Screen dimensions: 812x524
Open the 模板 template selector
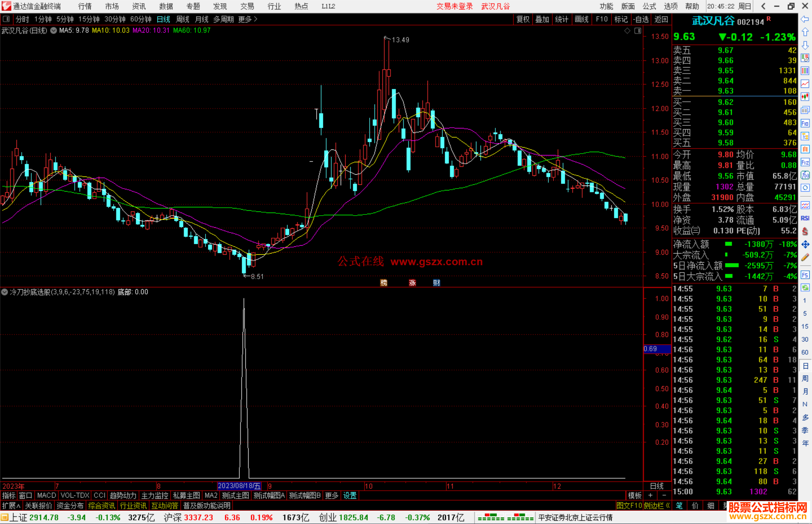[635, 495]
